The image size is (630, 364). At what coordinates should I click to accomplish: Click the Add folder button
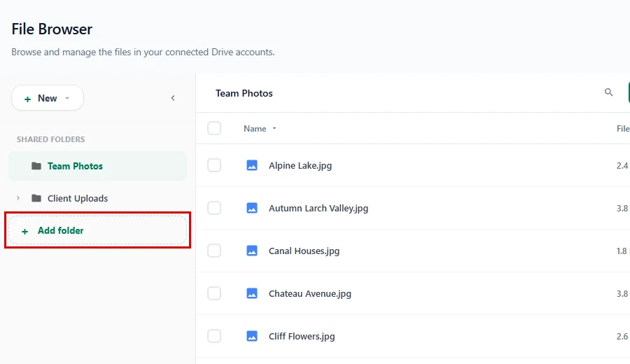pyautogui.click(x=97, y=230)
